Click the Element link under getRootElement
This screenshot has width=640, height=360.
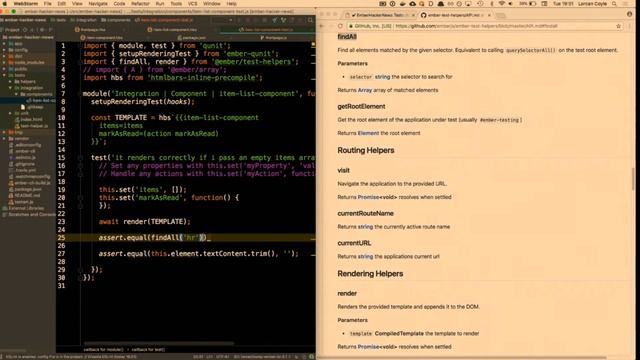tap(368, 133)
